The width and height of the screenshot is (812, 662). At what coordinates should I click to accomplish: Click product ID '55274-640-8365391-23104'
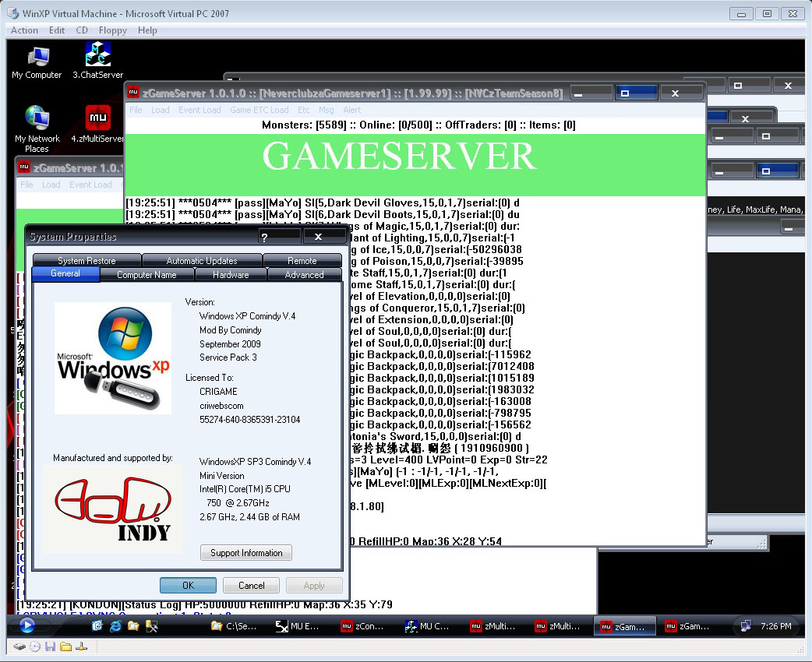pos(249,420)
